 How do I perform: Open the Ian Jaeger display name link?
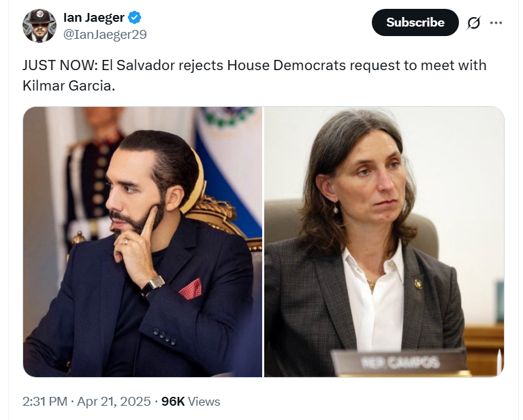click(94, 17)
